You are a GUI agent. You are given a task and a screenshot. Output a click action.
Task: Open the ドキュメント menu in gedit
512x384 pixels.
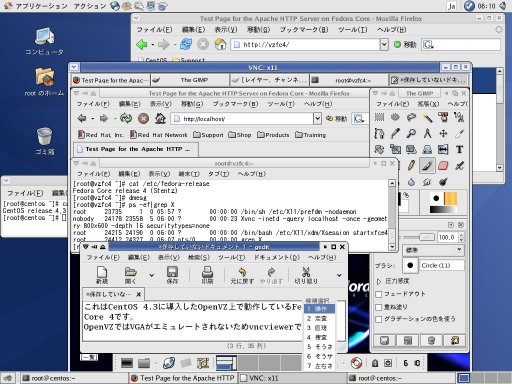pos(276,257)
